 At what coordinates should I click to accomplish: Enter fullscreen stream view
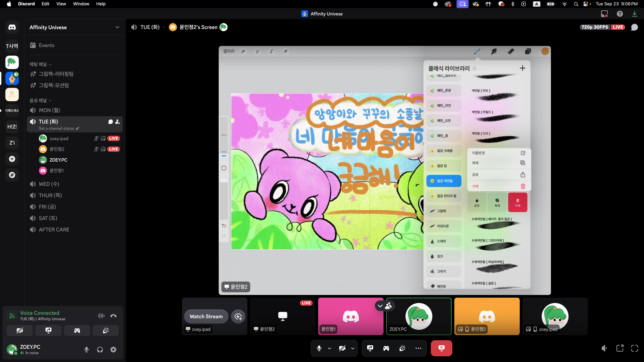[634, 348]
